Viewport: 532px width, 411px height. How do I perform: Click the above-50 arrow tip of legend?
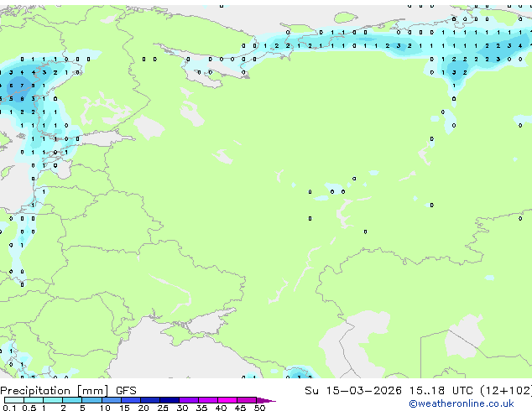pyautogui.click(x=266, y=400)
